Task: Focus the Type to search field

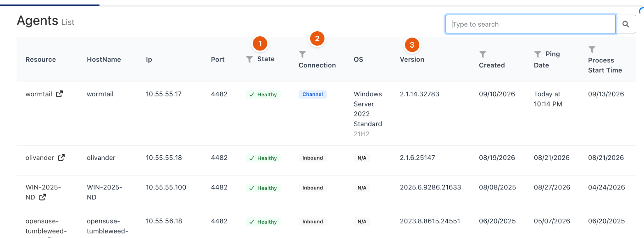Action: tap(531, 24)
